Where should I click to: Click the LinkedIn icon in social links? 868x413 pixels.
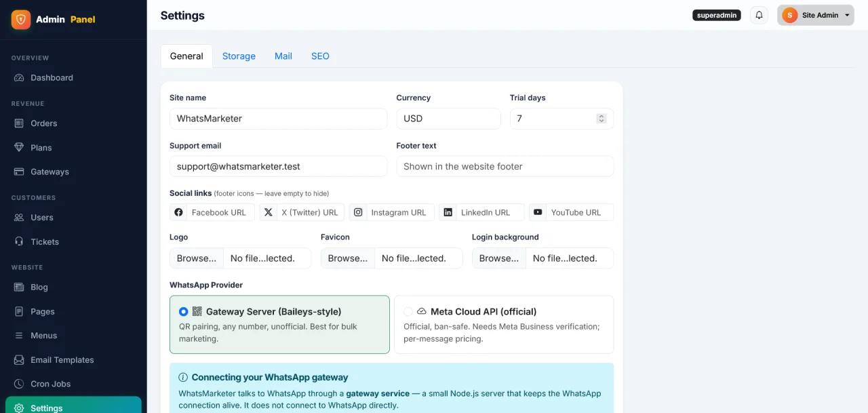pos(448,212)
